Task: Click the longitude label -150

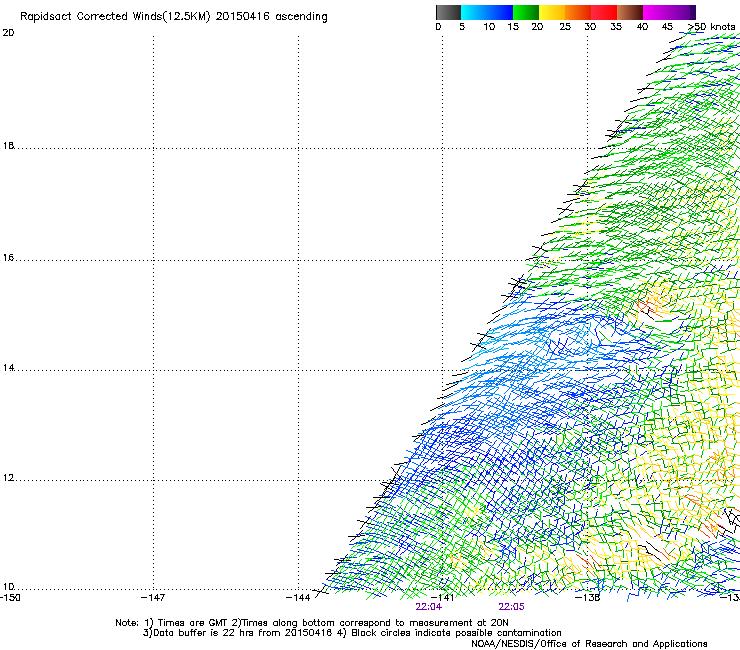Action: tap(10, 598)
